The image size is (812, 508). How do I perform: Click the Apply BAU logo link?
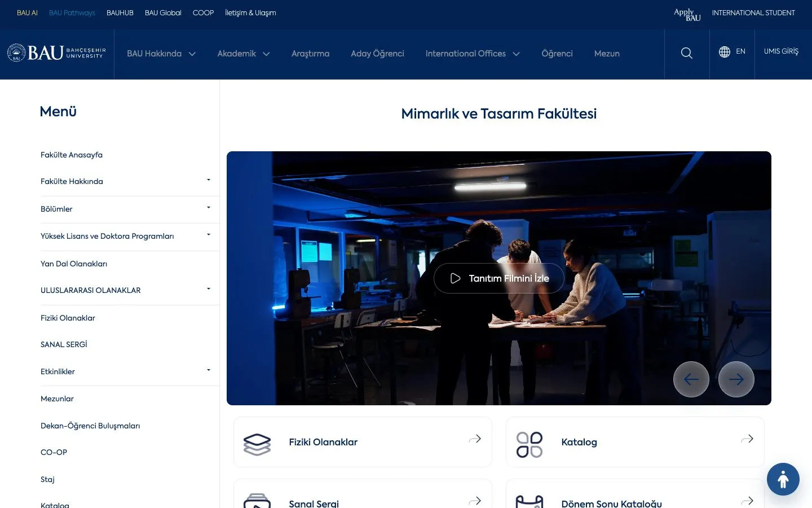tap(687, 14)
